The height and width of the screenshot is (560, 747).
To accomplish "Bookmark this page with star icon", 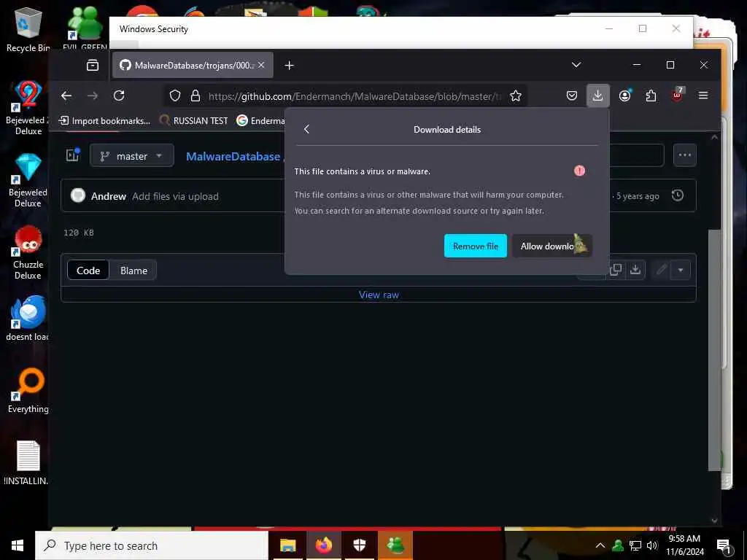I will pyautogui.click(x=516, y=96).
